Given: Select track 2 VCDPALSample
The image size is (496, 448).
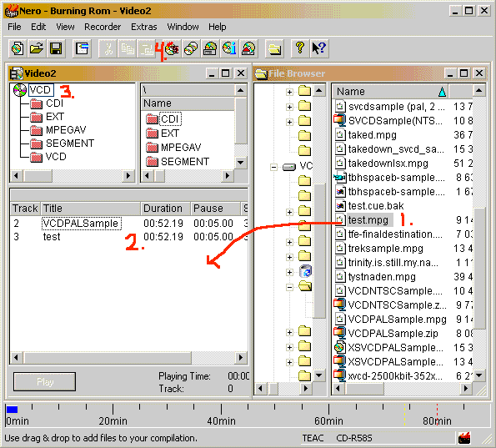Looking at the screenshot, I should 82,224.
